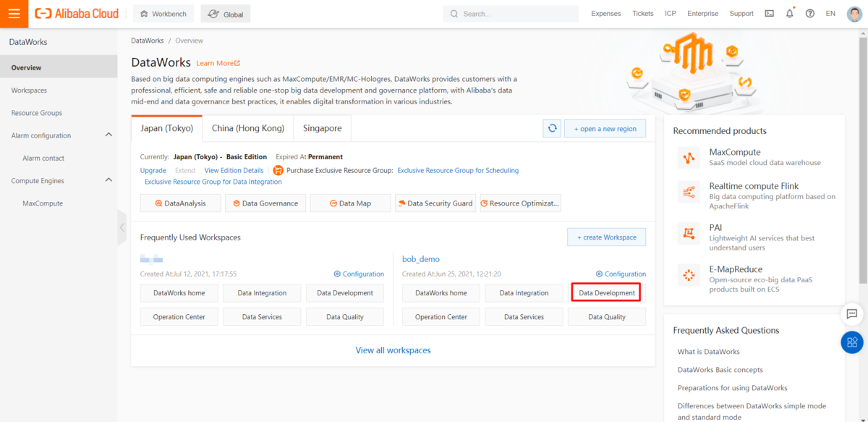Click the shopping cart purchase icon
868x422 pixels.
point(278,170)
